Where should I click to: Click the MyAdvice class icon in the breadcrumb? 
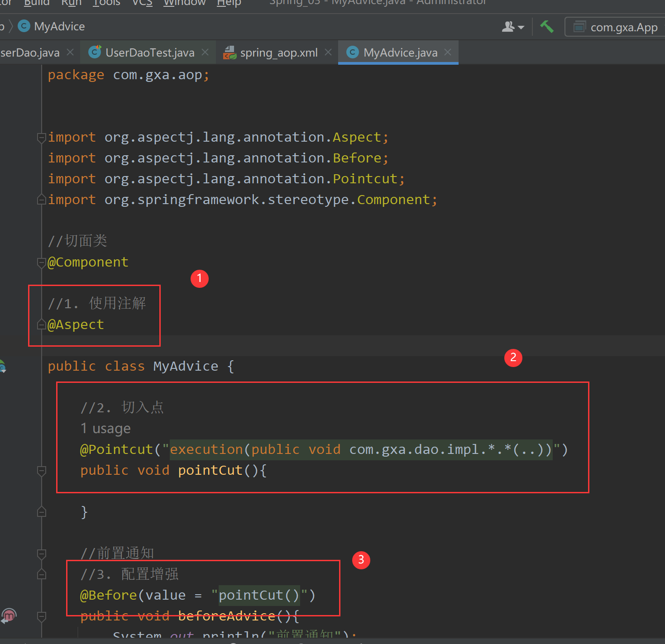23,26
